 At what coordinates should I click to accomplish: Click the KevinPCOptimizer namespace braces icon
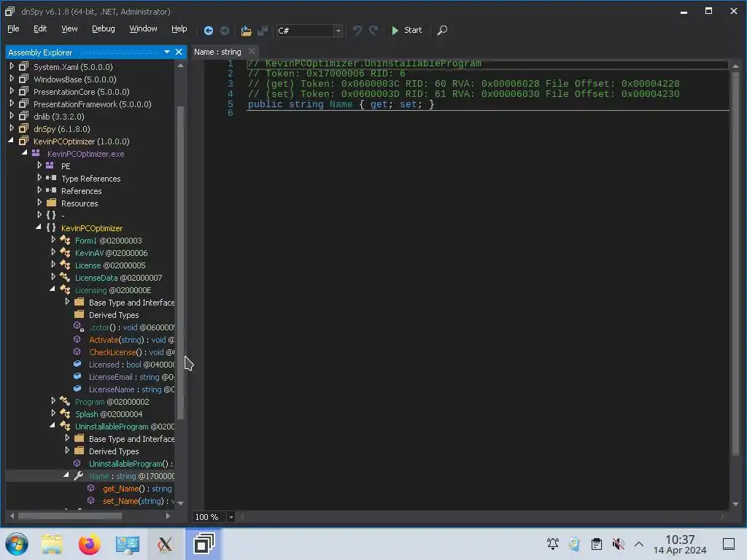pos(51,227)
